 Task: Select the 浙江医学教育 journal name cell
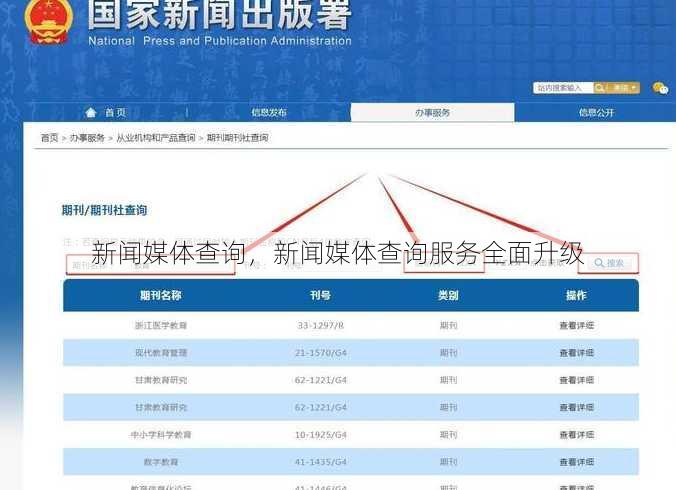(x=161, y=325)
